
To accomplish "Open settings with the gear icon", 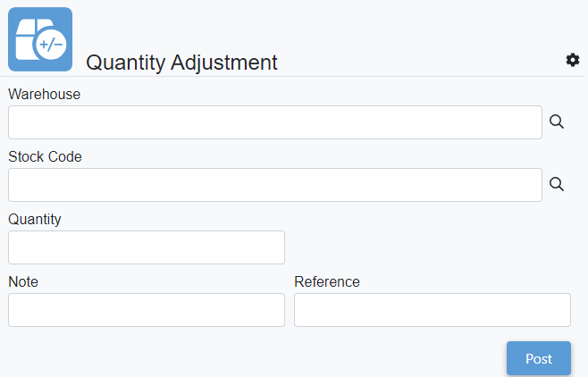I will [x=572, y=60].
